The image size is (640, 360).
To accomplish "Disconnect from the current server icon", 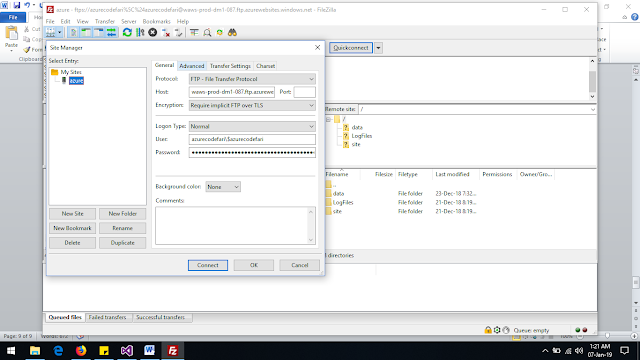I will (166, 32).
